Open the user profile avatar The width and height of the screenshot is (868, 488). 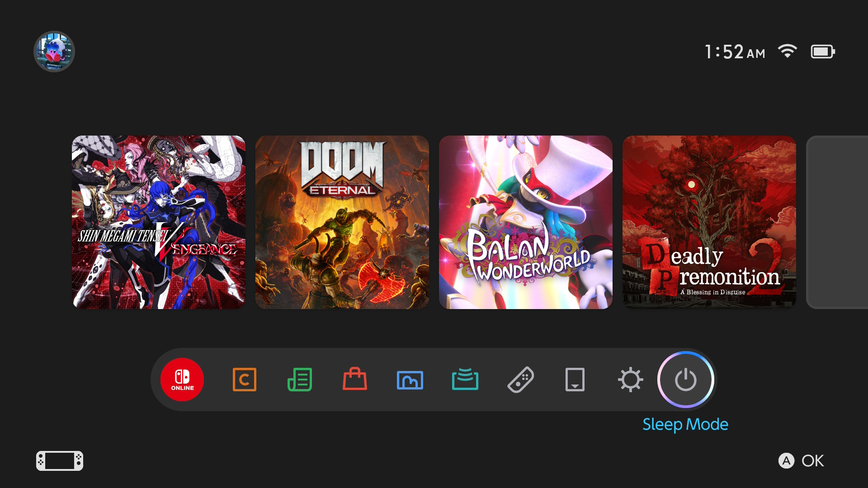click(54, 52)
